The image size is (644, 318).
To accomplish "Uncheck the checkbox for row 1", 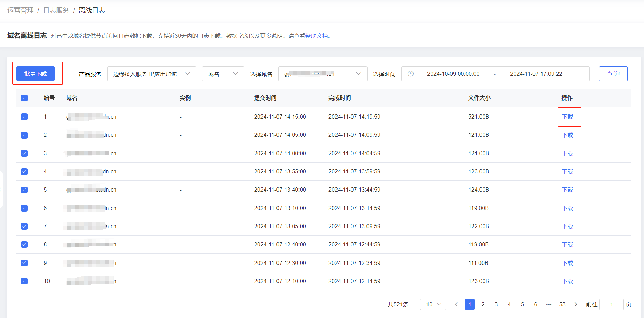I will [24, 117].
